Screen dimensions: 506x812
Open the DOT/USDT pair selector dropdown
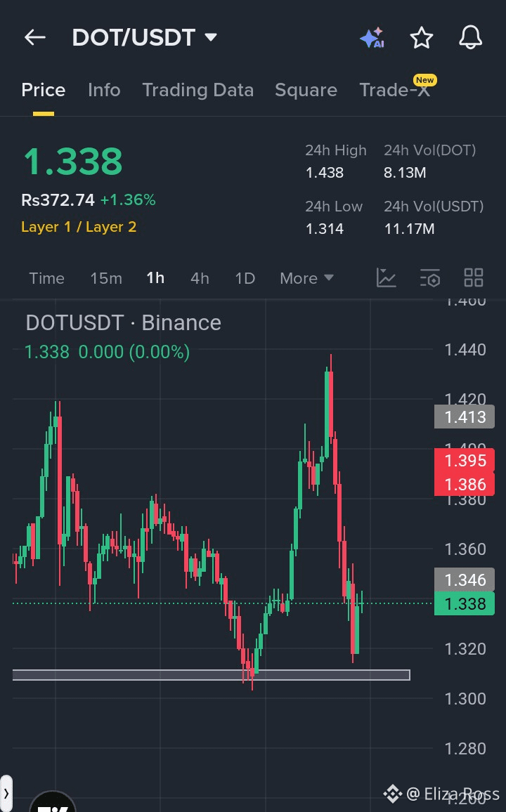(145, 37)
